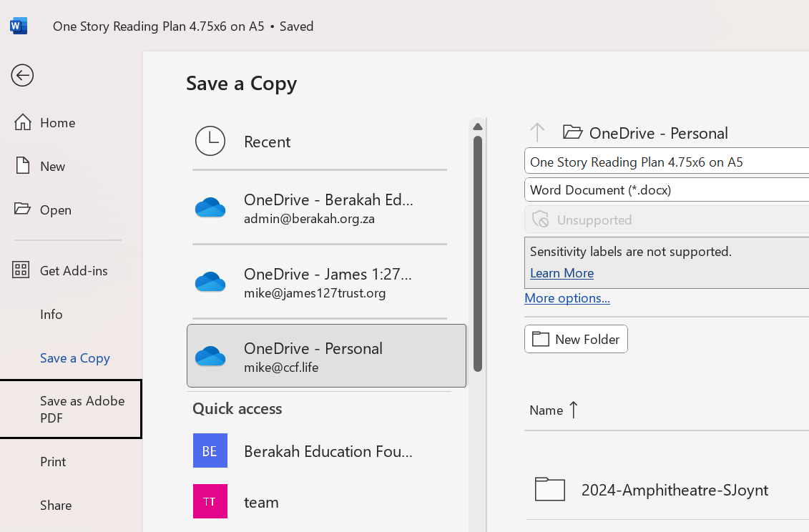The width and height of the screenshot is (809, 532).
Task: Click the New Folder button
Action: pos(576,339)
